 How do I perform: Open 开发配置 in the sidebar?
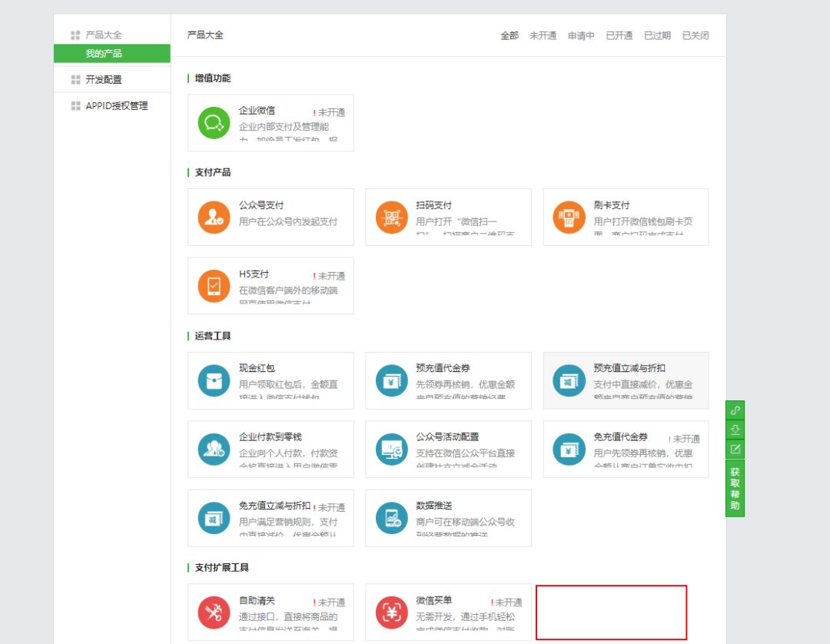[x=104, y=79]
